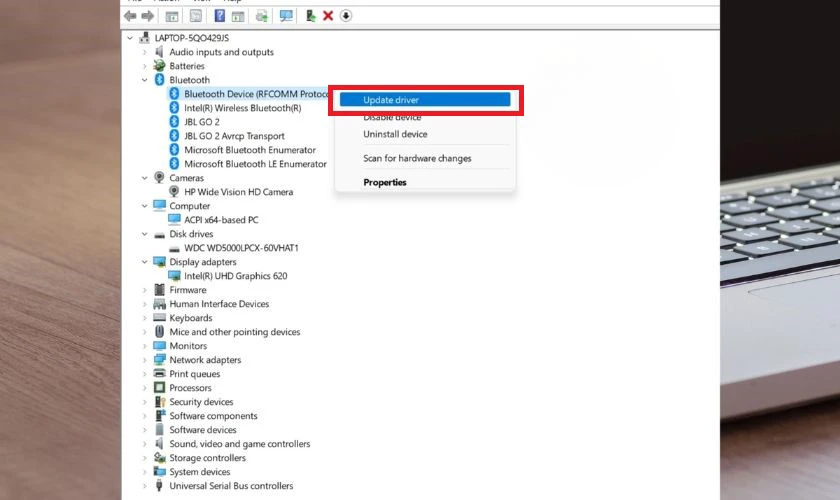This screenshot has width=840, height=500.
Task: Choose Uninstall device from the context menu
Action: pos(395,134)
